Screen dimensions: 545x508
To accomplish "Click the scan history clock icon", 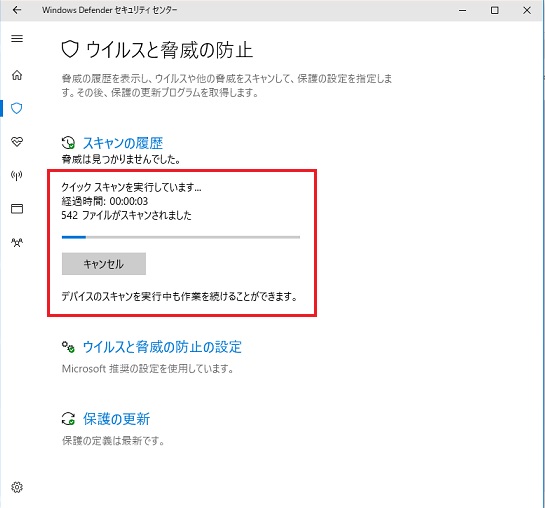I will tap(68, 143).
